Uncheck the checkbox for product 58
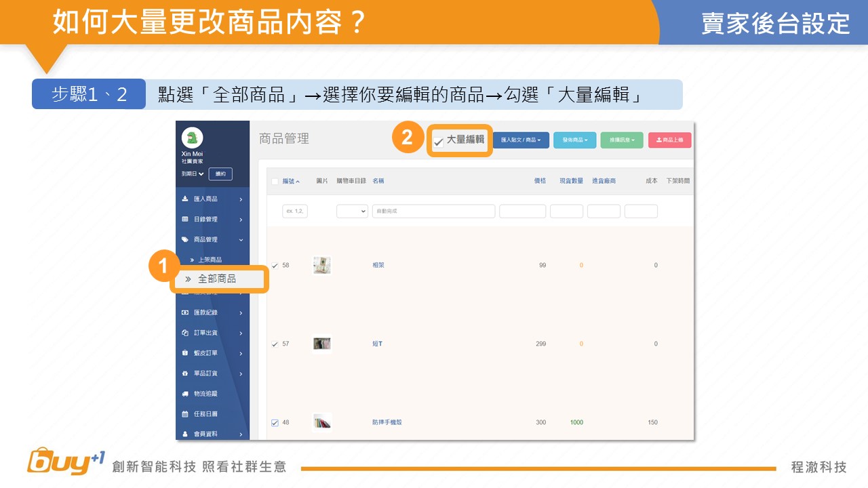The width and height of the screenshot is (868, 488). tap(275, 266)
